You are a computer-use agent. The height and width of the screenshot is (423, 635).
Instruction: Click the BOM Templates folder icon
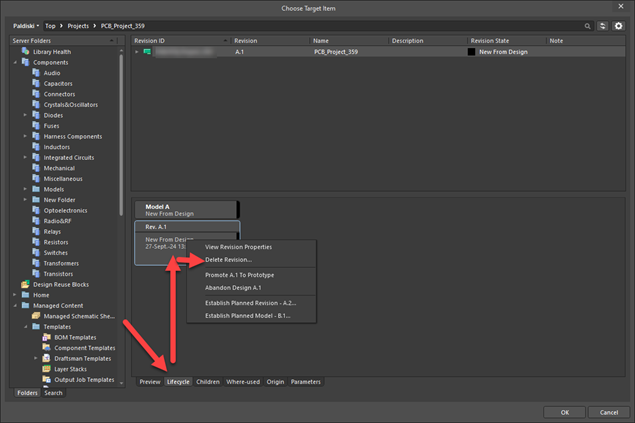46,337
